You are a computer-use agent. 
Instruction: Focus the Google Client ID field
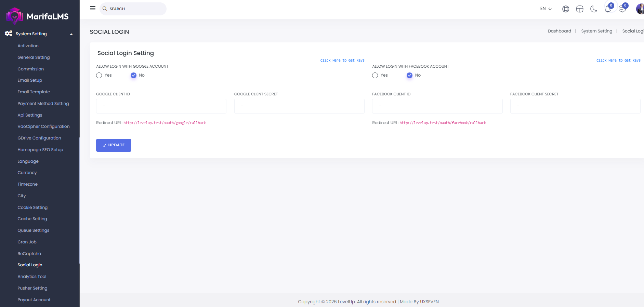[x=161, y=106]
